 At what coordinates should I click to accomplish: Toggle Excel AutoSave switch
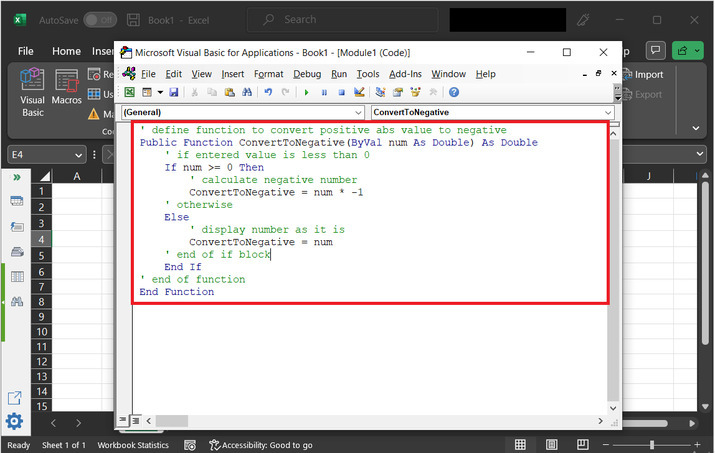(100, 20)
